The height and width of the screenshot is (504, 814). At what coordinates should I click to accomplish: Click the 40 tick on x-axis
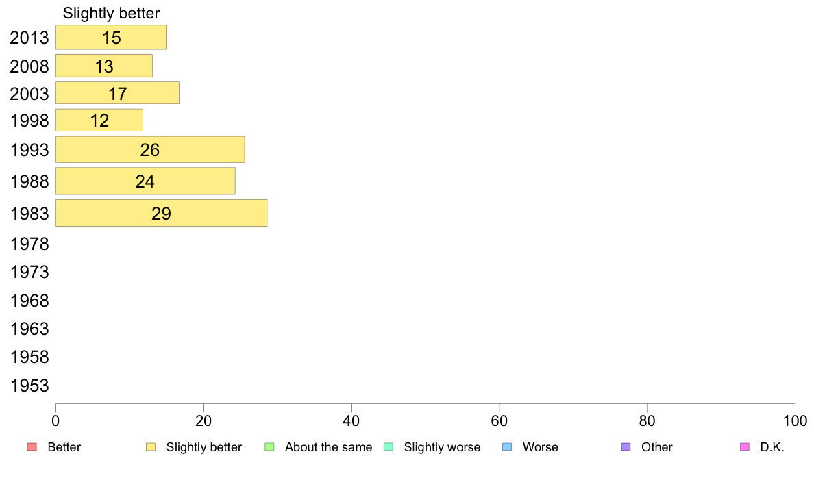[351, 420]
